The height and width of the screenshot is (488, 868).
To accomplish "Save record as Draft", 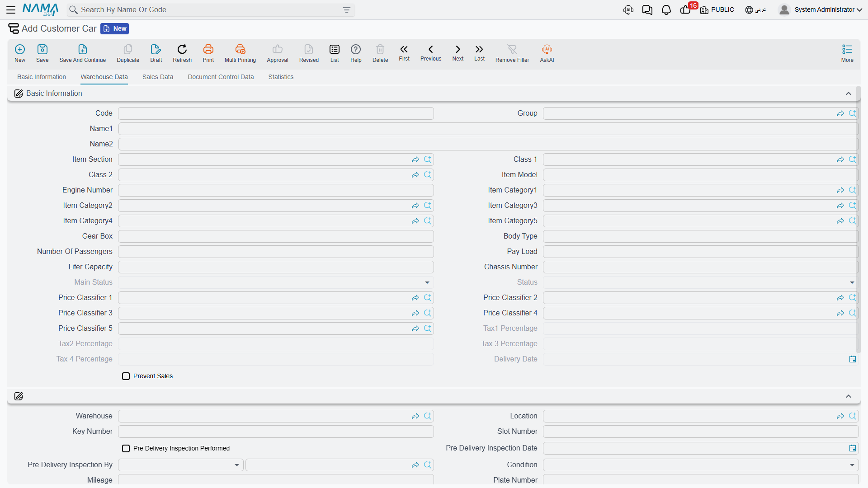I will [156, 53].
